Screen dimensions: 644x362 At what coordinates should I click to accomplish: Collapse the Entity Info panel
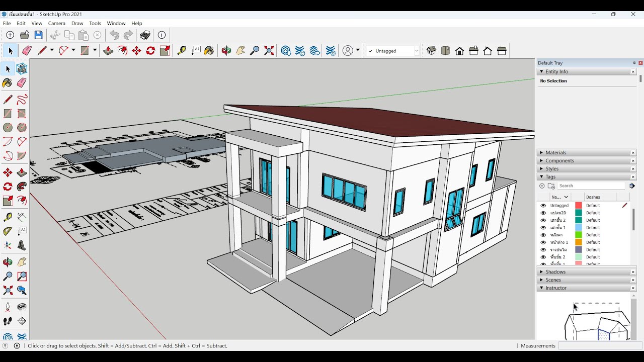coord(541,72)
